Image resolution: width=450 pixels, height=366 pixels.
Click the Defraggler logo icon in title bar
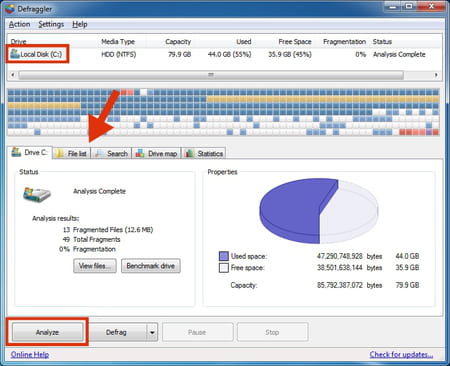pos(10,9)
